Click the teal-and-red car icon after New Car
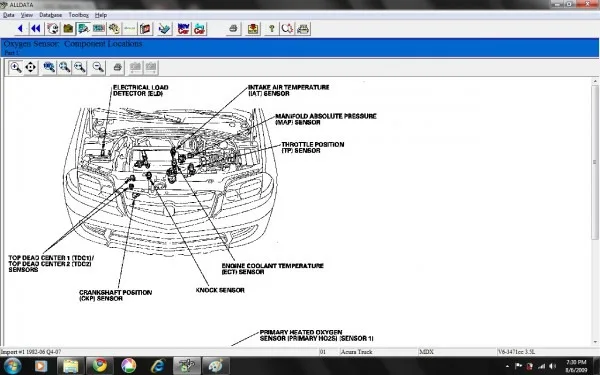This screenshot has width=600, height=375. click(199, 29)
